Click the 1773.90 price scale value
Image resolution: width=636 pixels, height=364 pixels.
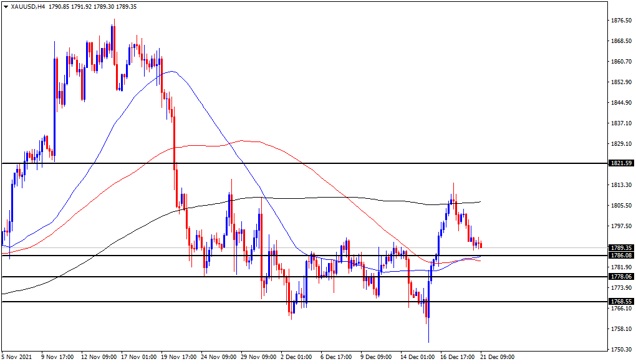pyautogui.click(x=622, y=288)
